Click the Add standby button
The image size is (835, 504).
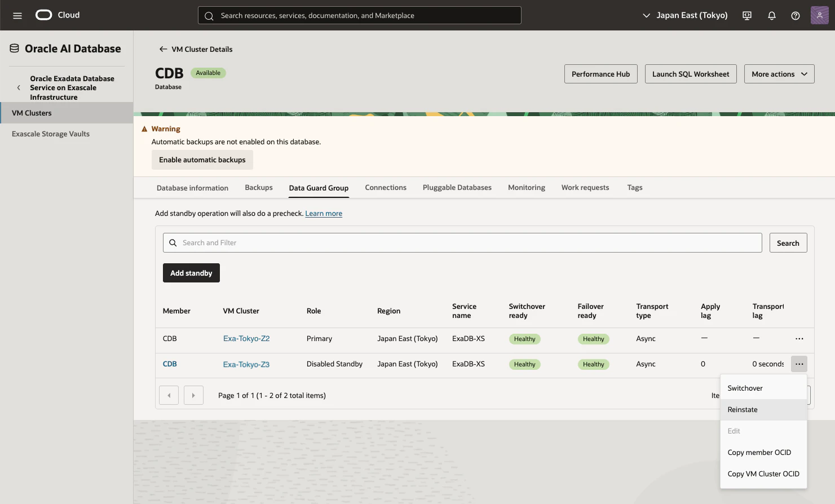pyautogui.click(x=191, y=273)
